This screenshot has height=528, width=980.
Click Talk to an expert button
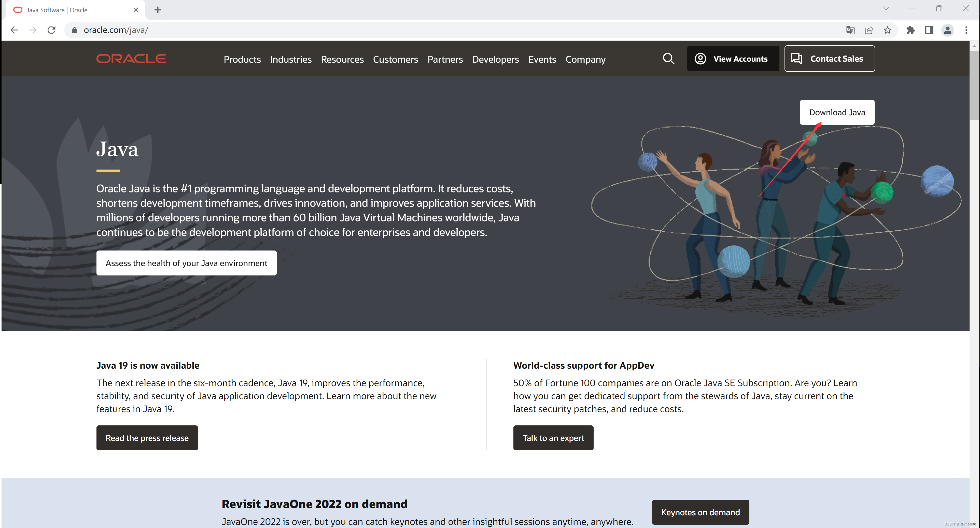[553, 438]
